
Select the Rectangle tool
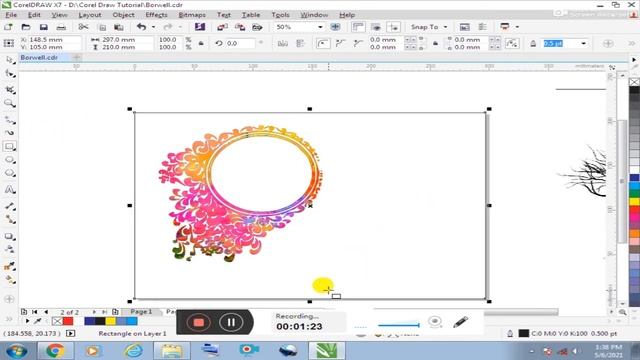coord(10,147)
